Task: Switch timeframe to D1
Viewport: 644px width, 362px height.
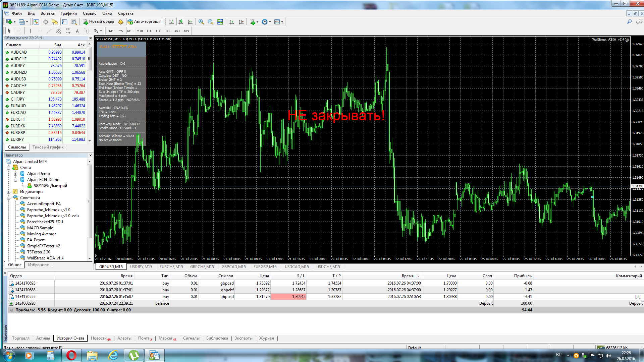Action: (168, 31)
